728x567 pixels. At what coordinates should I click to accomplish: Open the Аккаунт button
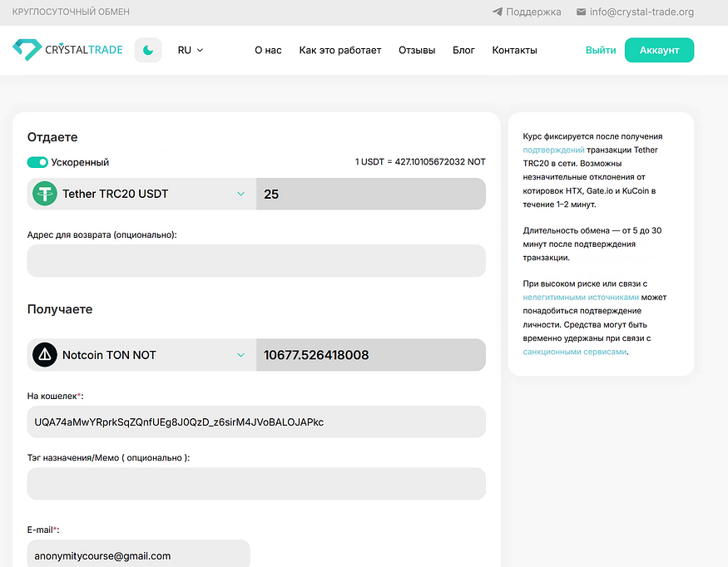pyautogui.click(x=659, y=50)
